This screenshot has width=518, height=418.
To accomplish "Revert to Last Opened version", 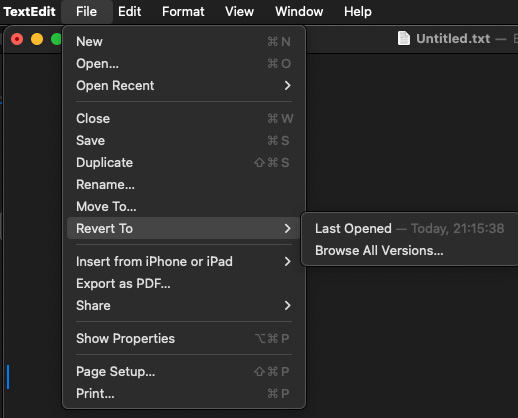I will [x=410, y=228].
